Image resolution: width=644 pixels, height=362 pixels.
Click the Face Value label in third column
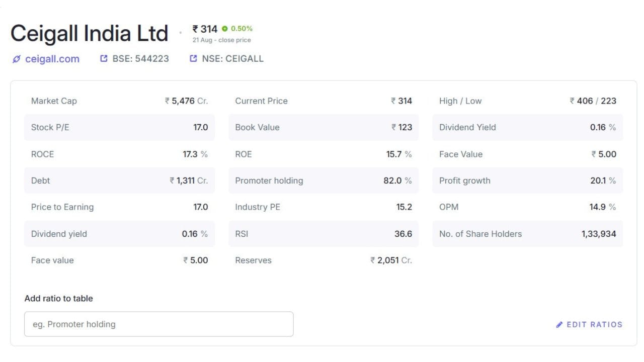[461, 154]
